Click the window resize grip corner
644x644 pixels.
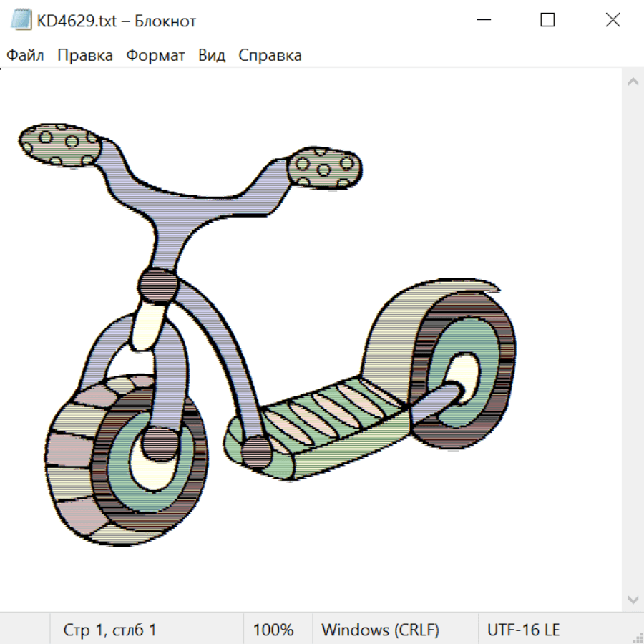(x=637, y=637)
